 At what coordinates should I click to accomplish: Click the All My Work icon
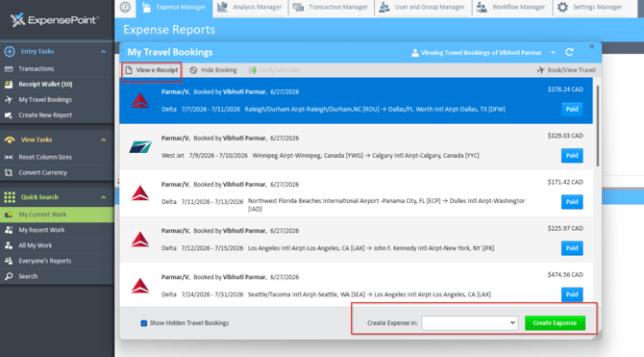(9, 245)
